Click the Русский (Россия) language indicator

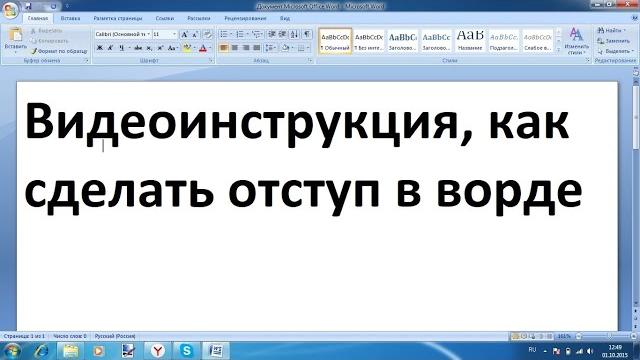pyautogui.click(x=115, y=336)
